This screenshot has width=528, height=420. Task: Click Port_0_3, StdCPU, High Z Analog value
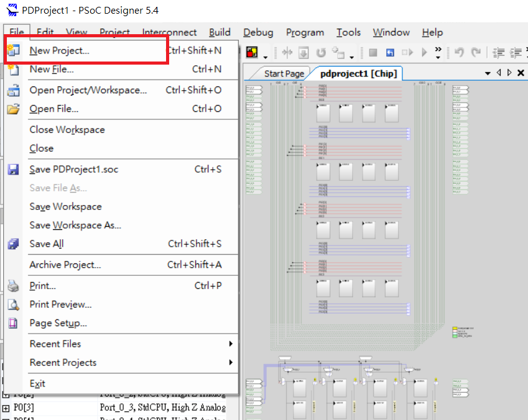pyautogui.click(x=163, y=408)
